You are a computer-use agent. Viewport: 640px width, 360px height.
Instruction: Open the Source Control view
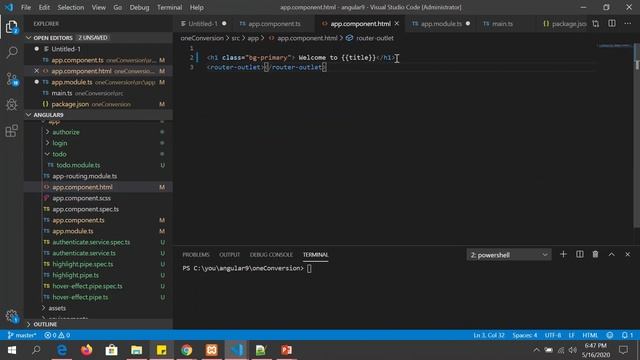(12, 79)
